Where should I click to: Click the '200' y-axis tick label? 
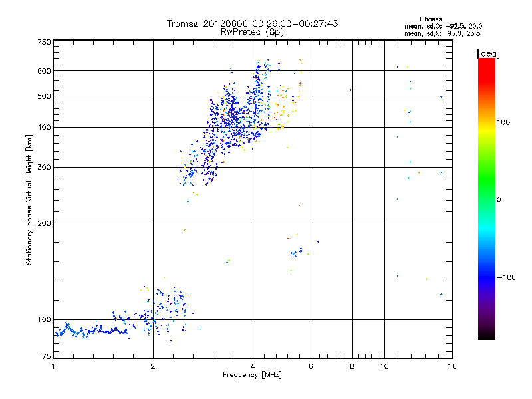[x=45, y=223]
